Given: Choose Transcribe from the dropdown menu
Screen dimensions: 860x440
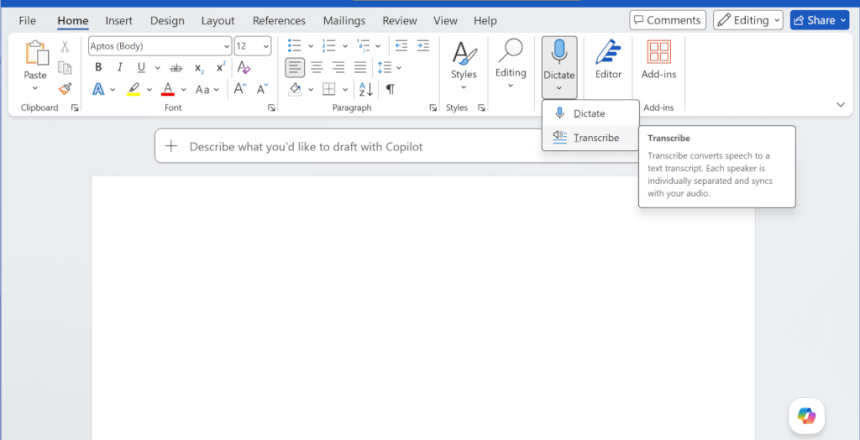Looking at the screenshot, I should pos(590,138).
